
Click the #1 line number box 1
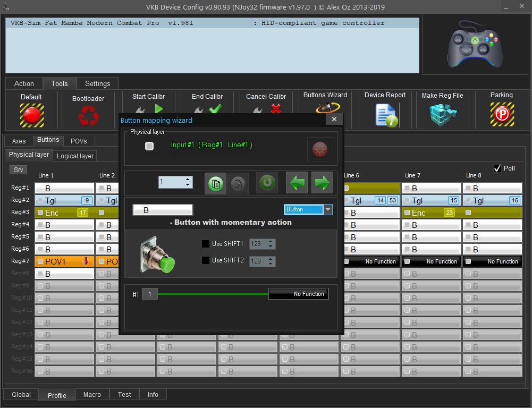click(x=150, y=294)
